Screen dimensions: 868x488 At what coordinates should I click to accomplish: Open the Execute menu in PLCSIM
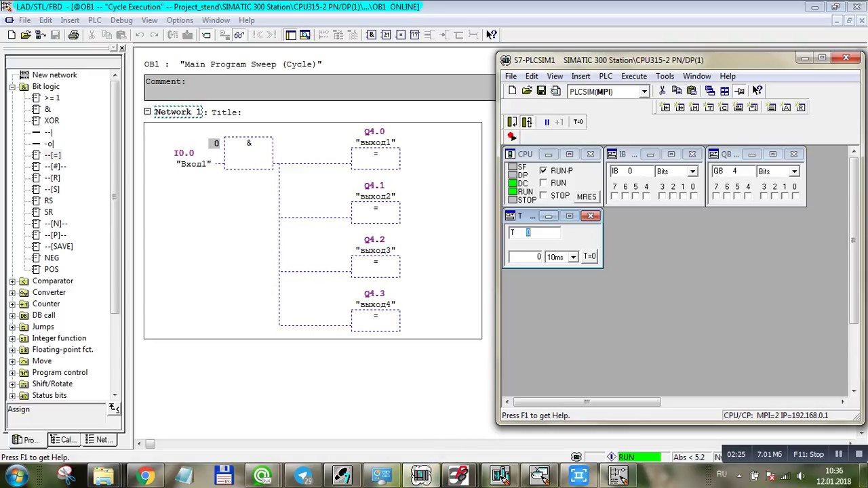pyautogui.click(x=634, y=76)
